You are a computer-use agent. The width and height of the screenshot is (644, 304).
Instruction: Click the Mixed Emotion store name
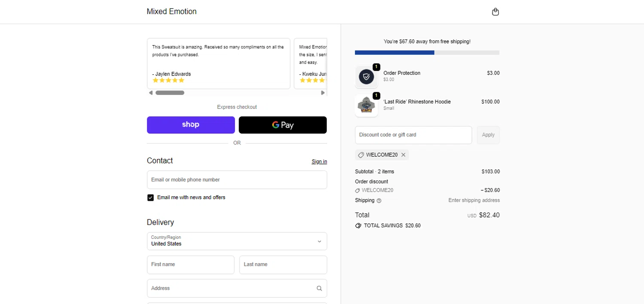(172, 12)
